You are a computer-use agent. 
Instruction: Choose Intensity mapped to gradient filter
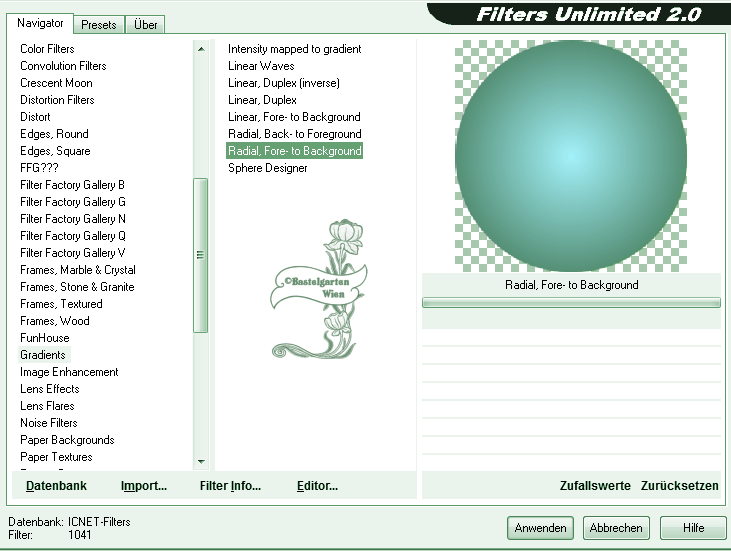tap(295, 49)
